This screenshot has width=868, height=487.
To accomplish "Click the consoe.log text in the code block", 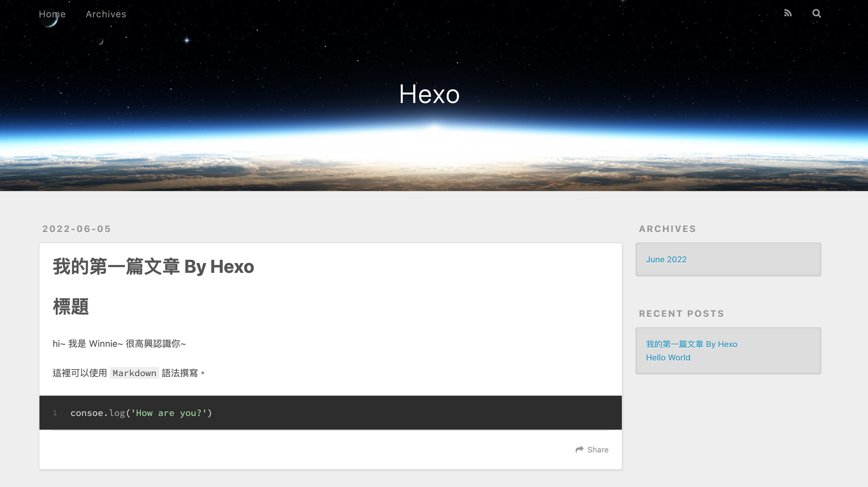I will pos(98,413).
